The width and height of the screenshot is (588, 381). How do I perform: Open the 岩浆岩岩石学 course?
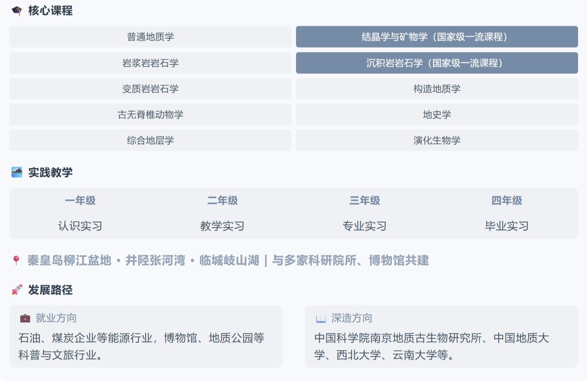pyautogui.click(x=150, y=63)
